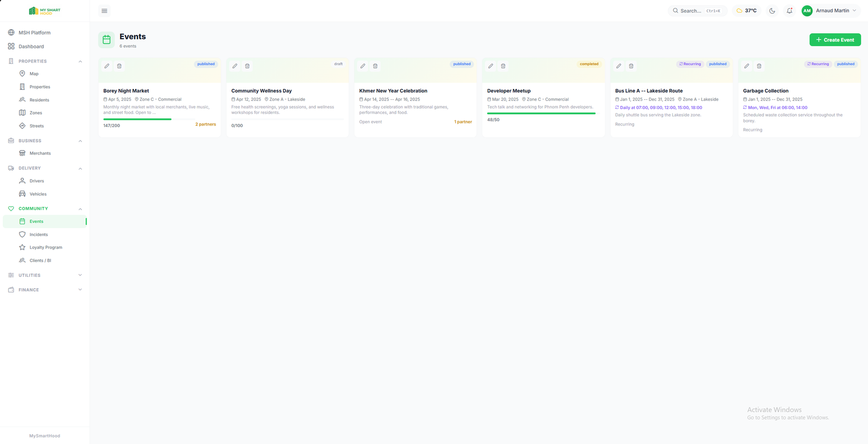The width and height of the screenshot is (868, 444).
Task: Switch to dark mode with moon icon
Action: [773, 11]
